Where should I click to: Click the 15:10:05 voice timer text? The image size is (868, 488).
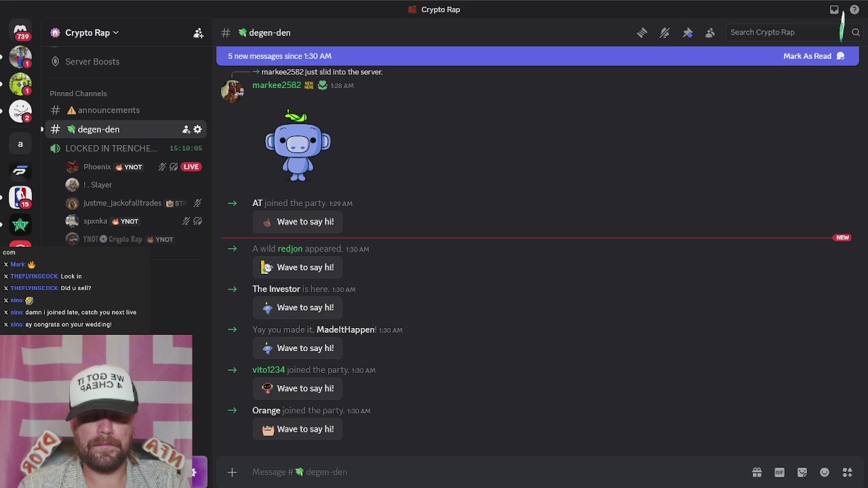click(x=186, y=148)
